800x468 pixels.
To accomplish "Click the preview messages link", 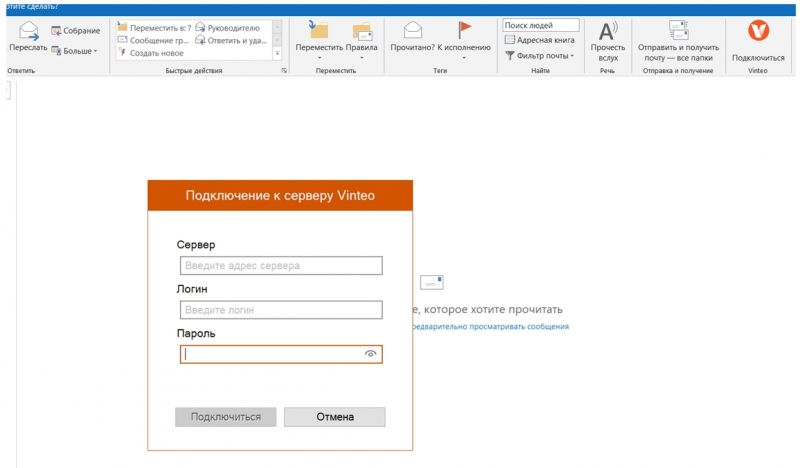I will (490, 327).
